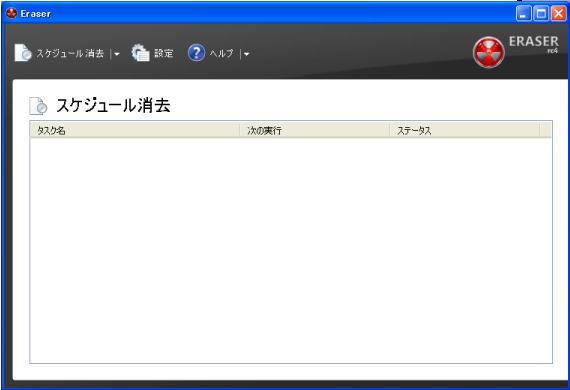This screenshot has height=390, width=570.
Task: Click the blue question mark help icon
Action: pyautogui.click(x=196, y=53)
